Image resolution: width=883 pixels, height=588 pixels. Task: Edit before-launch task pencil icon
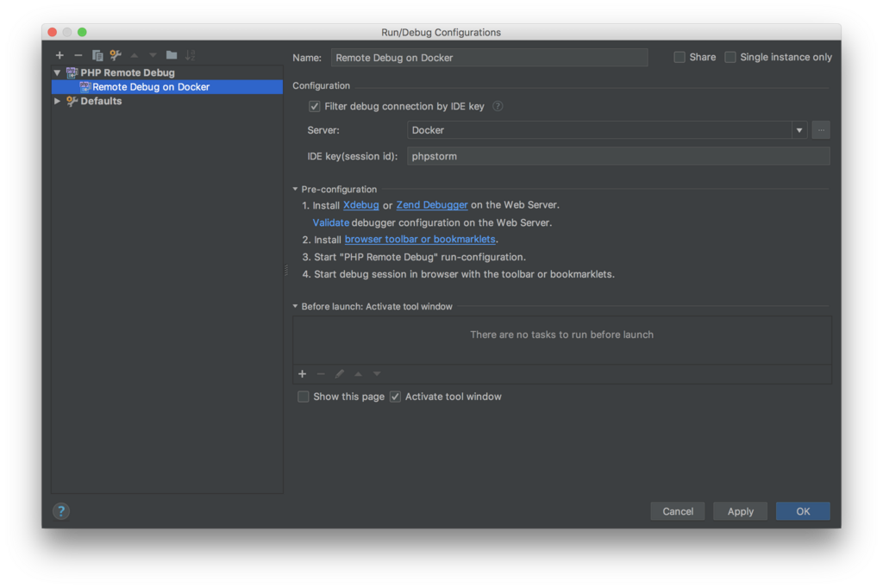click(340, 374)
